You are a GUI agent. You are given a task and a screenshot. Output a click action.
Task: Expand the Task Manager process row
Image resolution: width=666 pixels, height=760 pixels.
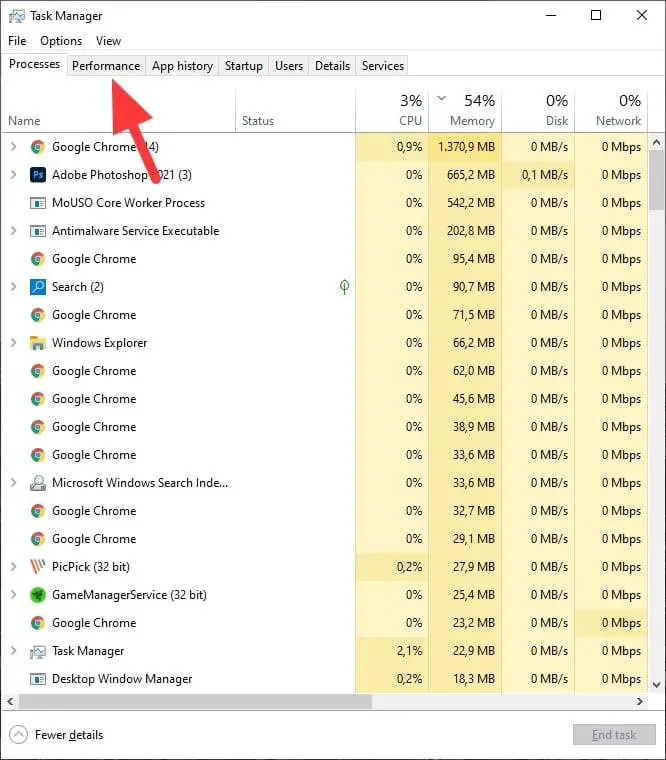(14, 651)
